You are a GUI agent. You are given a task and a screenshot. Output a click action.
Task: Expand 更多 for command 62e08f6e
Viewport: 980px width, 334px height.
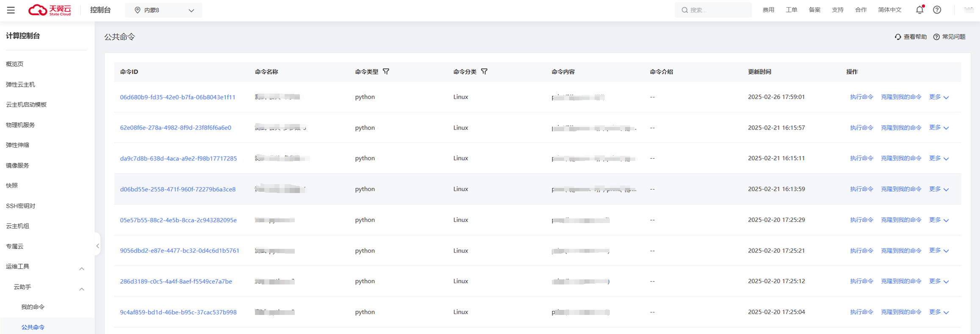coord(939,127)
